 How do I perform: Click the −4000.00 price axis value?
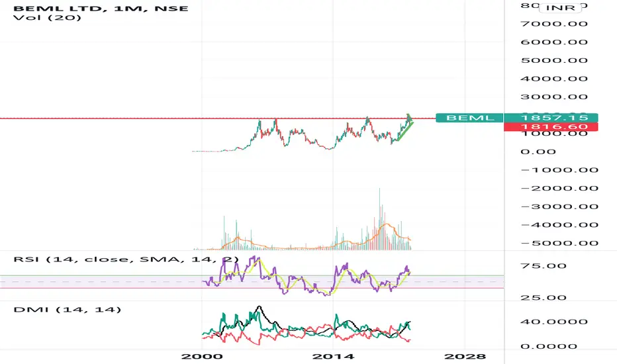pyautogui.click(x=559, y=225)
